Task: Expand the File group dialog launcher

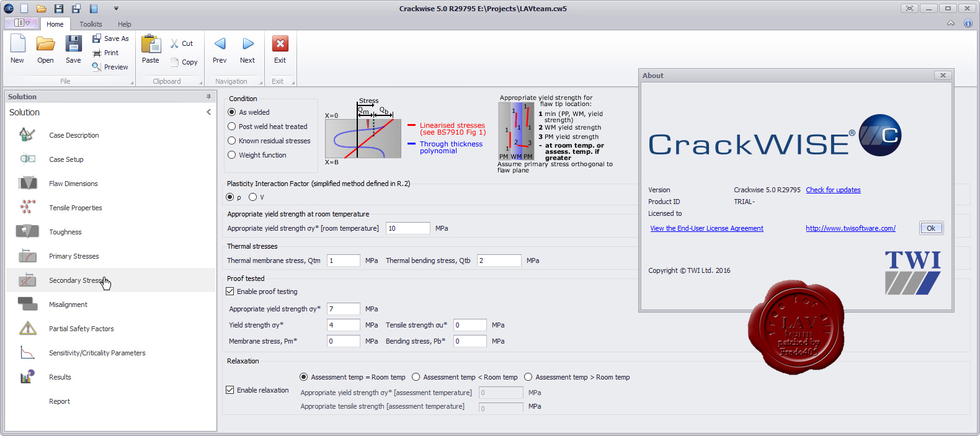Action: [x=131, y=82]
